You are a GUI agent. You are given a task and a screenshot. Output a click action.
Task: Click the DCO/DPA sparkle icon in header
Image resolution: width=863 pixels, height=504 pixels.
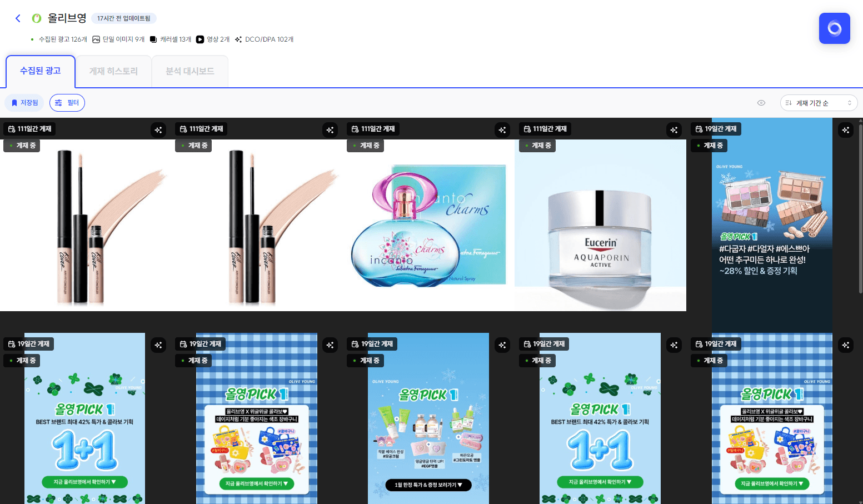coord(238,39)
